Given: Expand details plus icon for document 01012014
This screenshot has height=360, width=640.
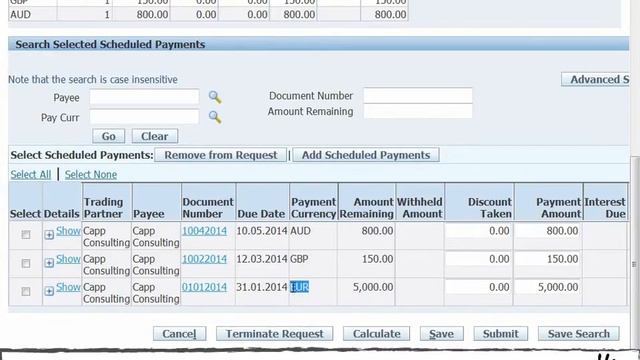Looking at the screenshot, I should pos(49,291).
